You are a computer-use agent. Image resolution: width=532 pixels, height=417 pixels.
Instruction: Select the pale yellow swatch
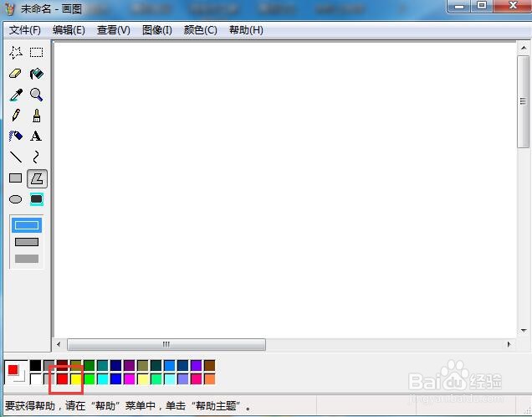(143, 378)
